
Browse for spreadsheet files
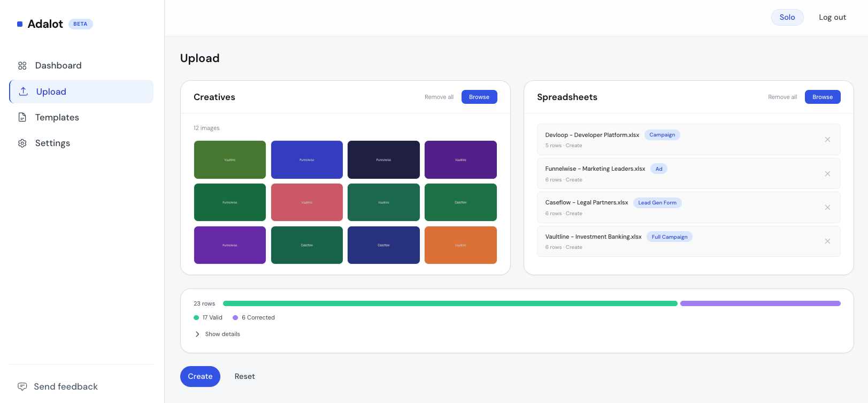(x=822, y=97)
